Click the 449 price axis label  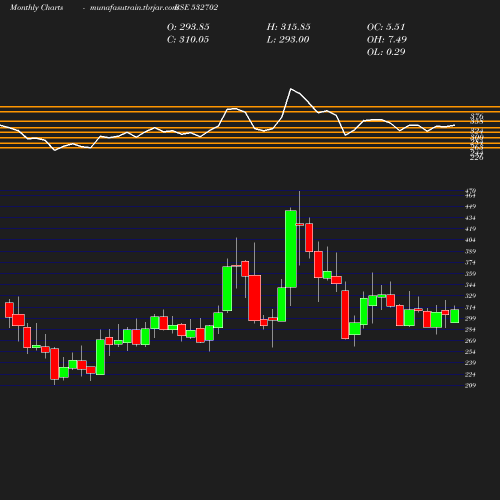[x=470, y=207]
